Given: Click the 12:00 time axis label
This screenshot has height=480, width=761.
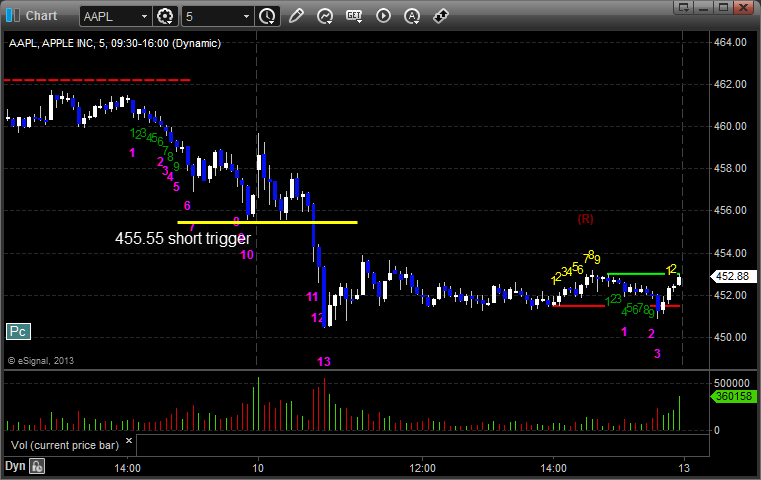Looking at the screenshot, I should 422,468.
